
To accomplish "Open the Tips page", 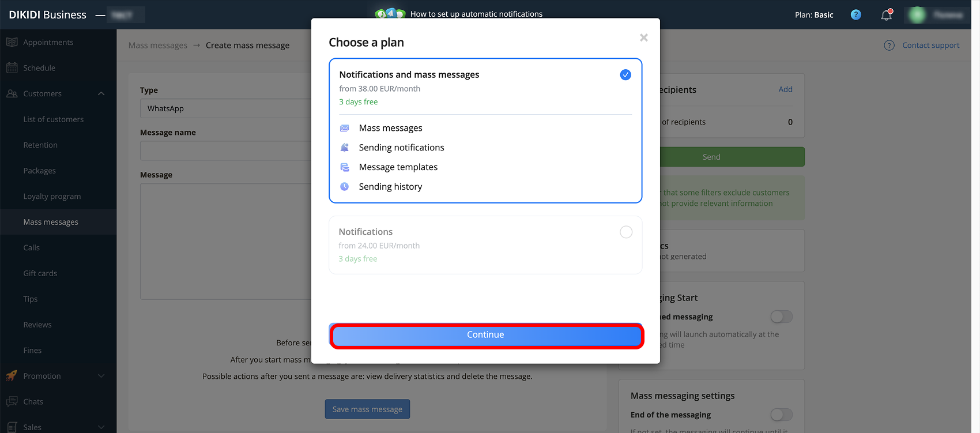I will [30, 299].
